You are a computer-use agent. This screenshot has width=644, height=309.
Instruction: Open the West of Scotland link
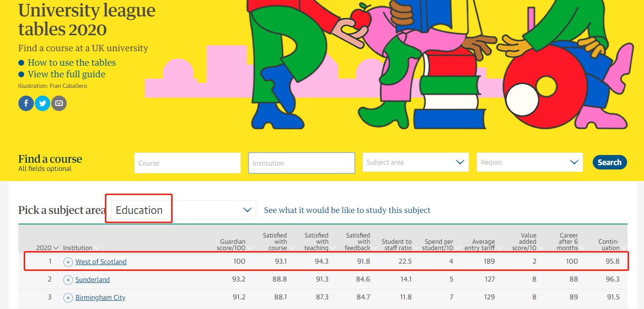tap(101, 262)
